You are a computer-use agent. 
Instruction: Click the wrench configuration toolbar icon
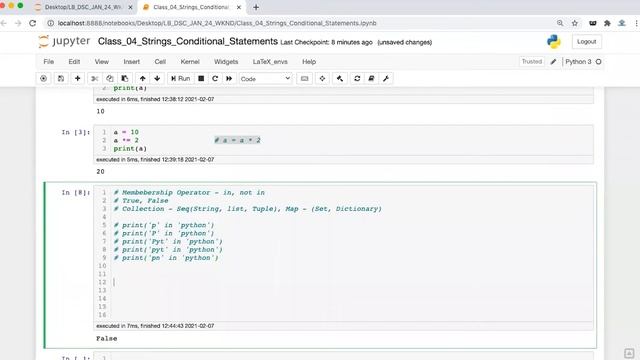click(386, 78)
